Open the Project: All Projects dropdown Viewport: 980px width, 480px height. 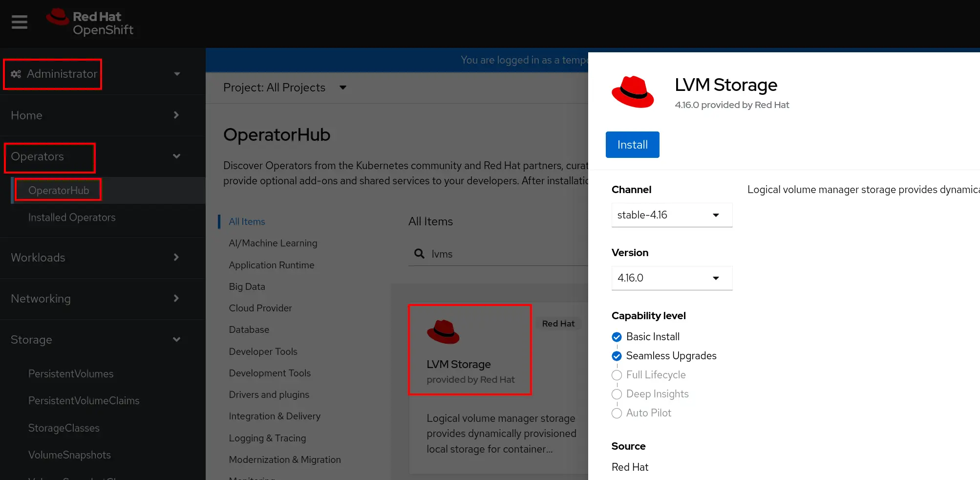click(x=285, y=87)
